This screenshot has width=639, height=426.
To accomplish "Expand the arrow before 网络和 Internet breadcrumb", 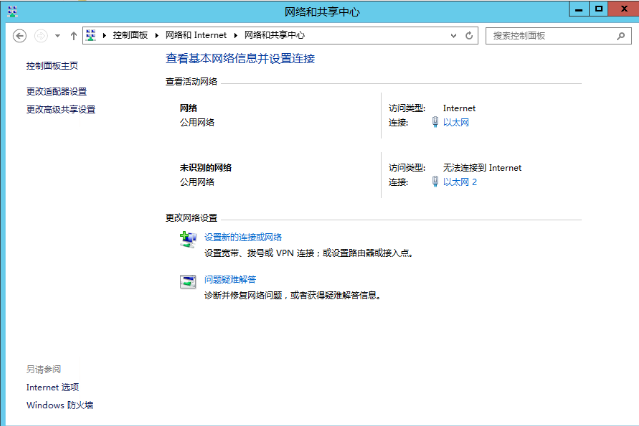I will (x=156, y=35).
